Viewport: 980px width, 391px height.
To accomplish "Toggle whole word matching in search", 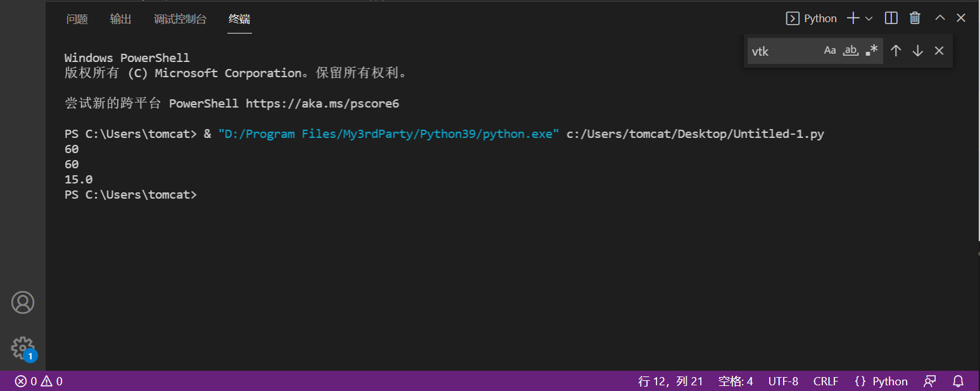I will 850,50.
